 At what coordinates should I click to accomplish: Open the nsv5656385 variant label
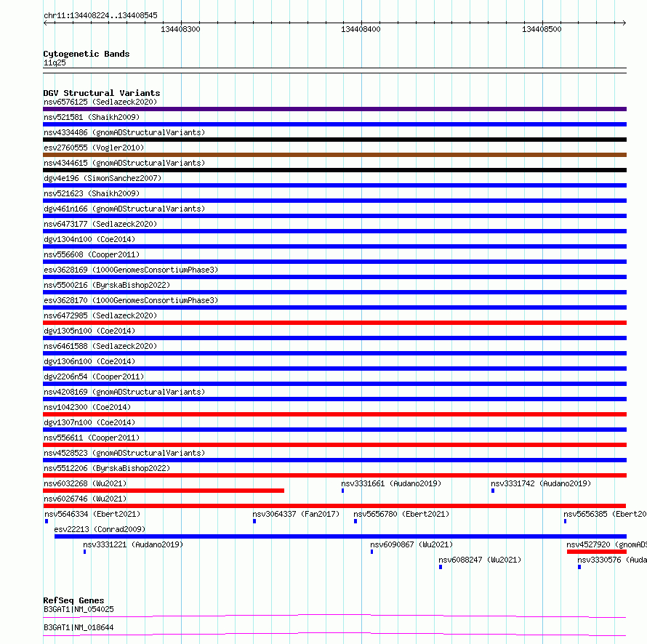[606, 514]
